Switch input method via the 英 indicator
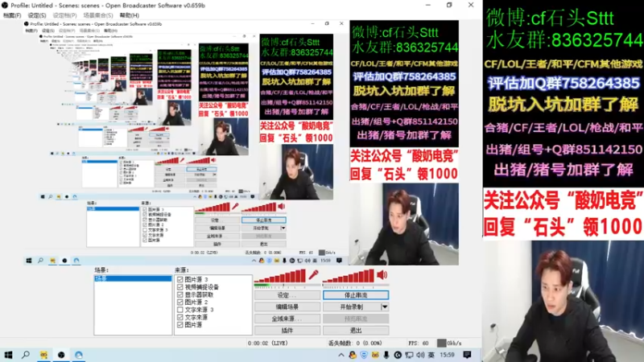644x362 pixels. point(431,355)
